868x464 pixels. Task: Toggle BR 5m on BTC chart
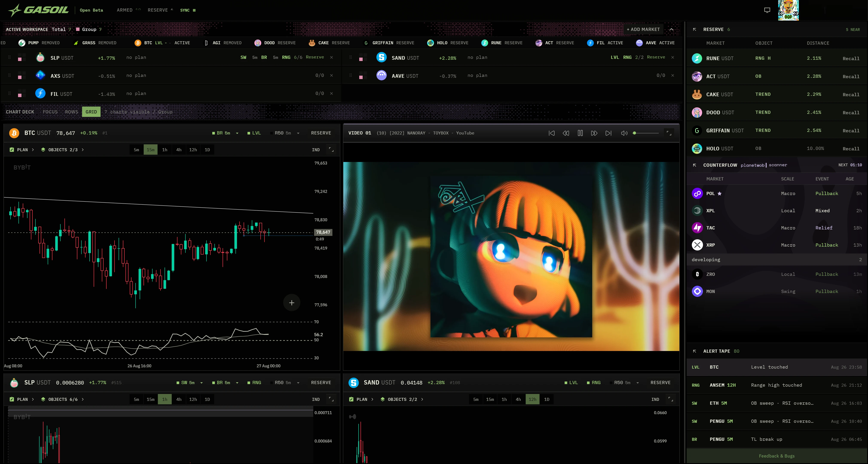tap(221, 133)
